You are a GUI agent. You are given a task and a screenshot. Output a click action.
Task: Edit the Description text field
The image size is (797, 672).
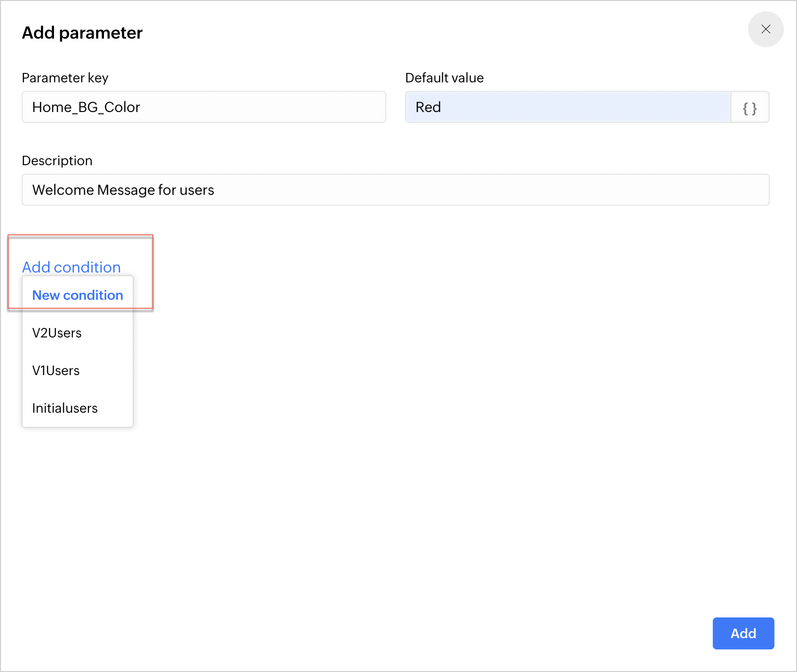(x=396, y=190)
